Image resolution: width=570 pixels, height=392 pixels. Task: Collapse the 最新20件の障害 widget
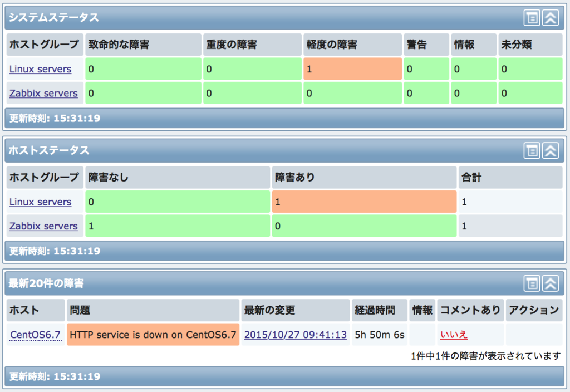click(x=550, y=283)
